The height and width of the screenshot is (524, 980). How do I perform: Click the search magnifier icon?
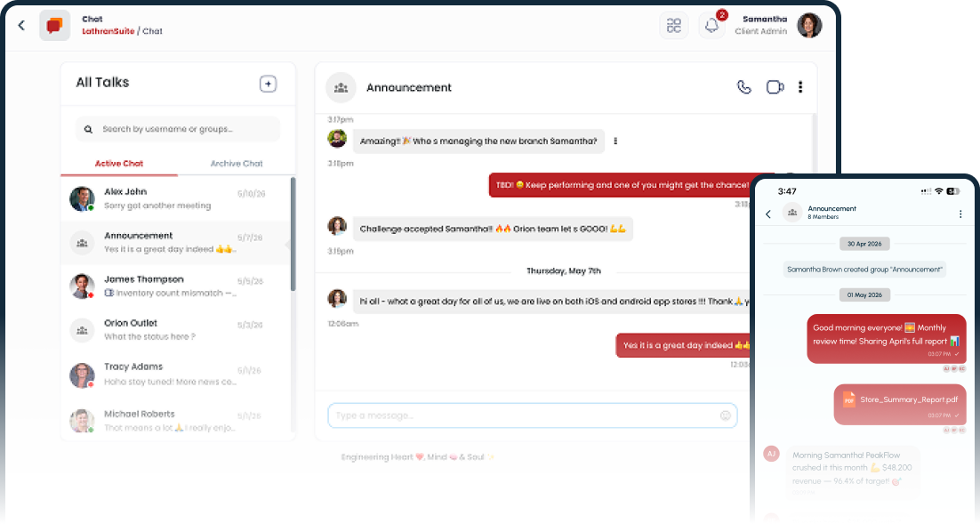click(88, 129)
